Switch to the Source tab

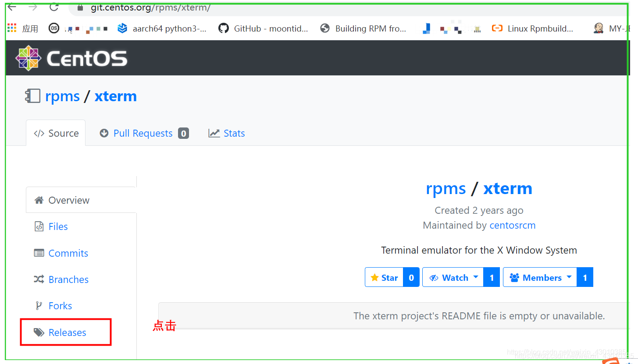(56, 133)
